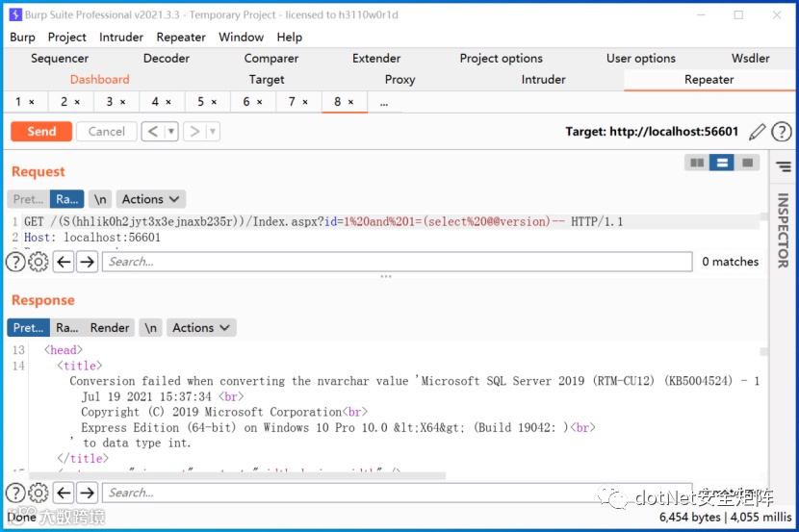Screen dimensions: 799x532
Task: Open Repeater help question mark icon
Action: (781, 132)
